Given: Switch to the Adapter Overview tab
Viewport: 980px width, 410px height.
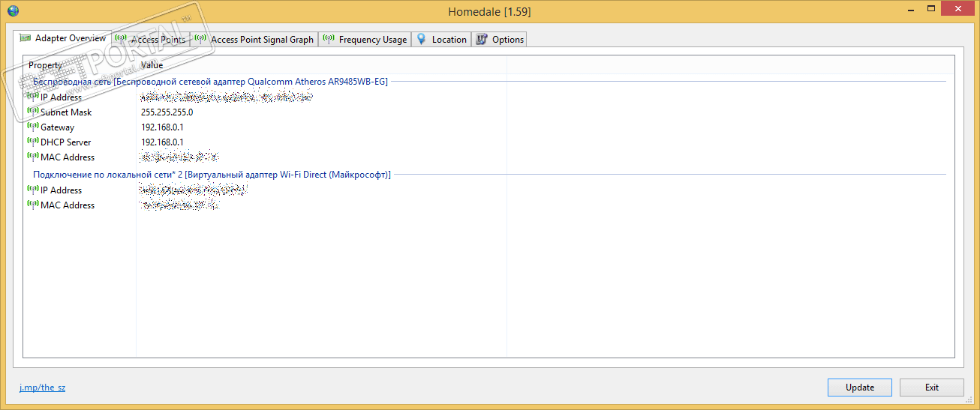Looking at the screenshot, I should pyautogui.click(x=63, y=38).
